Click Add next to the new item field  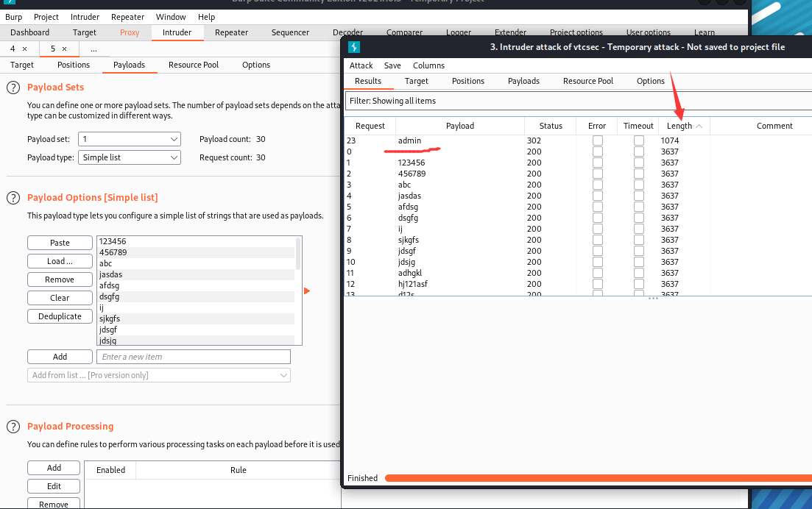tap(60, 357)
